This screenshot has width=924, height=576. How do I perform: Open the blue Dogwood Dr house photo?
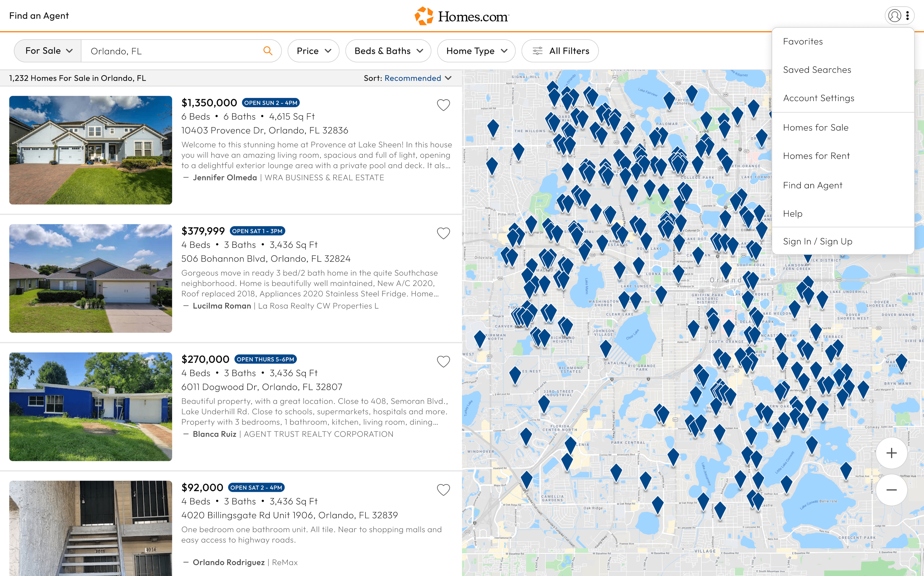click(91, 406)
